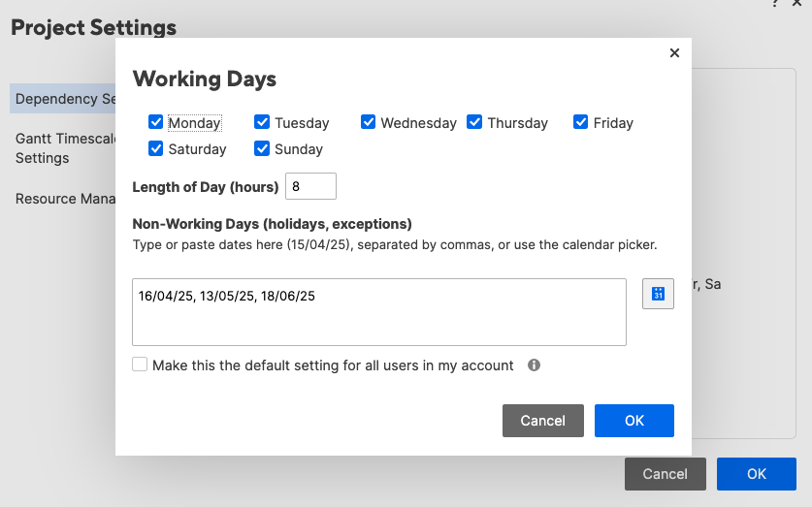Viewport: 812px width, 507px height.
Task: Enable default setting for all users
Action: (x=140, y=364)
